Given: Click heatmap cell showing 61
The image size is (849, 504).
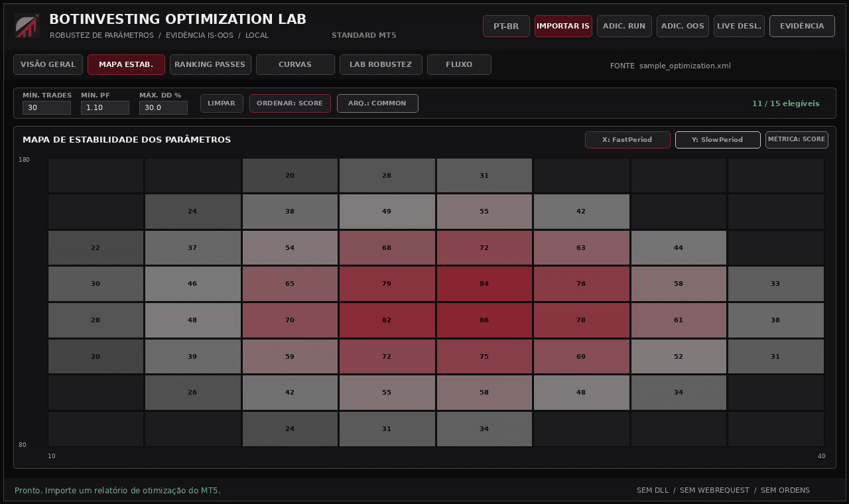Looking at the screenshot, I should pos(679,320).
